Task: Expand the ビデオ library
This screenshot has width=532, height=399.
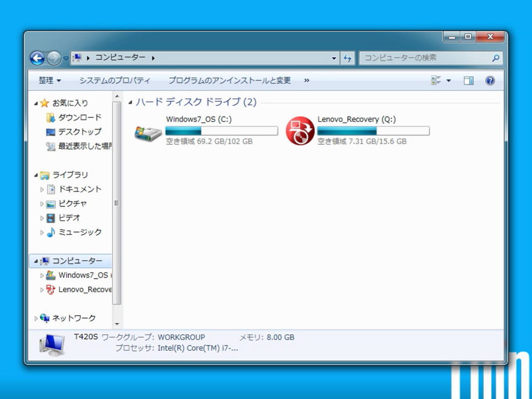Action: (x=42, y=218)
